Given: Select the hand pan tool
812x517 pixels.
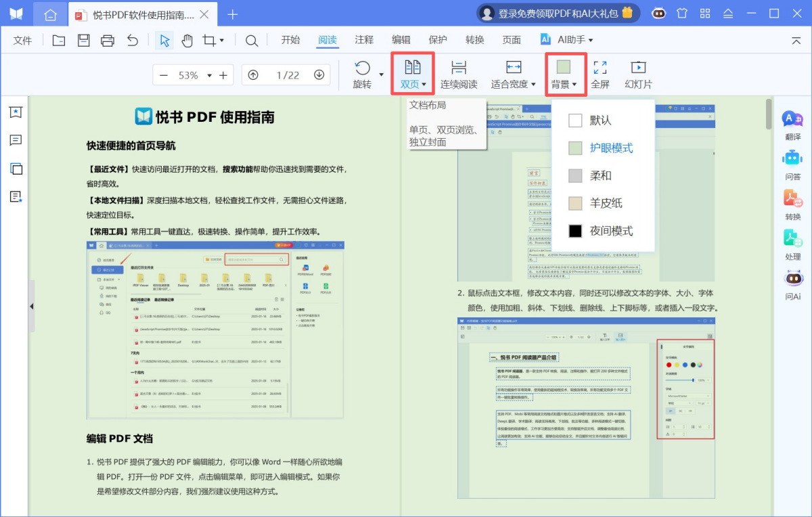Looking at the screenshot, I should 188,41.
